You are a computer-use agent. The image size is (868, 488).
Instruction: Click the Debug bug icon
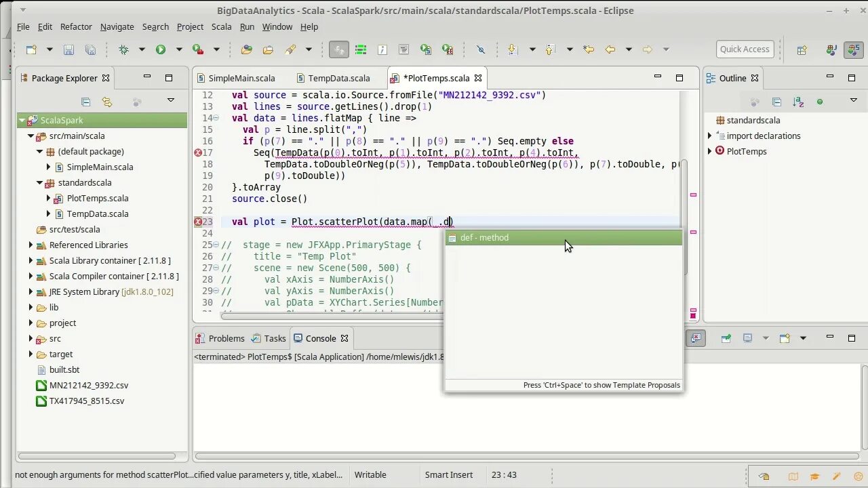(123, 49)
